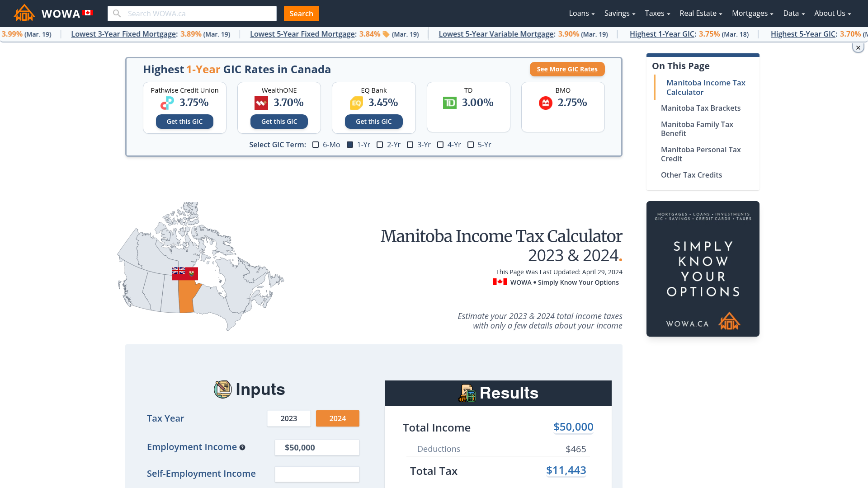Image resolution: width=868 pixels, height=488 pixels.
Task: Click the Get this GIC button for EQ Bank
Action: point(374,122)
